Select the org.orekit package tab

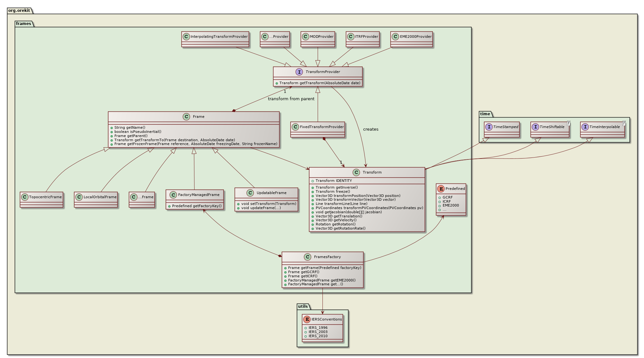tap(19, 10)
